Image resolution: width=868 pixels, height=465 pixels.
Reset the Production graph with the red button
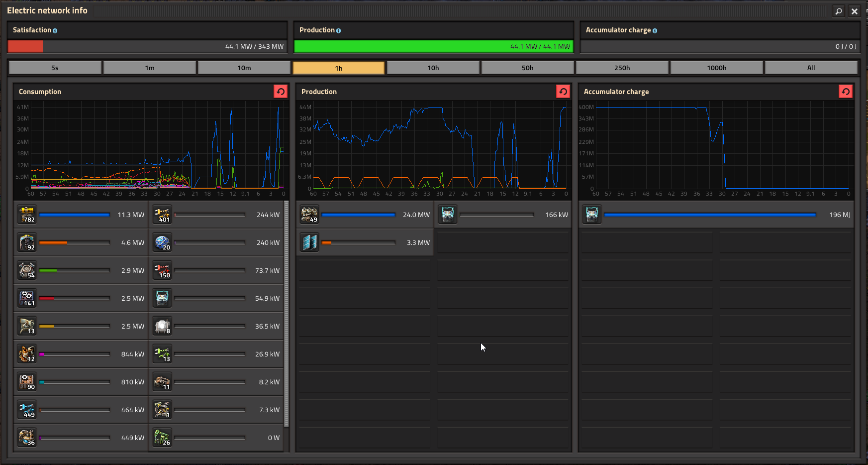(563, 92)
